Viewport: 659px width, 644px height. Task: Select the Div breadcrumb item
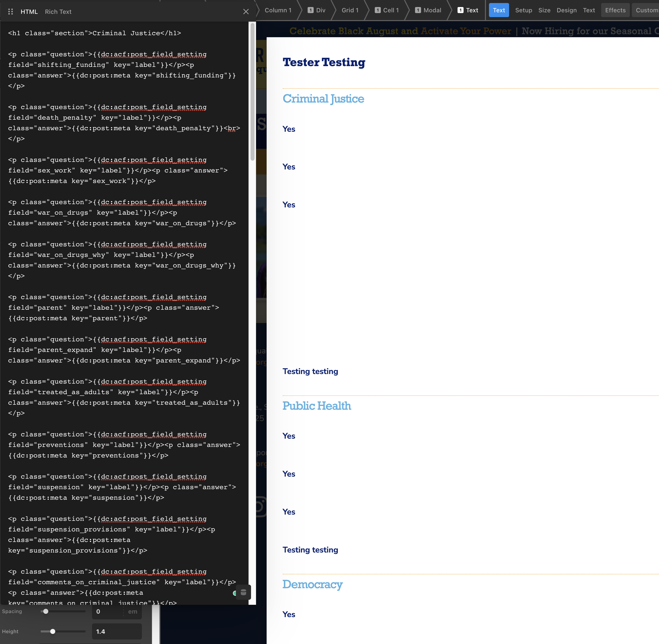pos(316,10)
